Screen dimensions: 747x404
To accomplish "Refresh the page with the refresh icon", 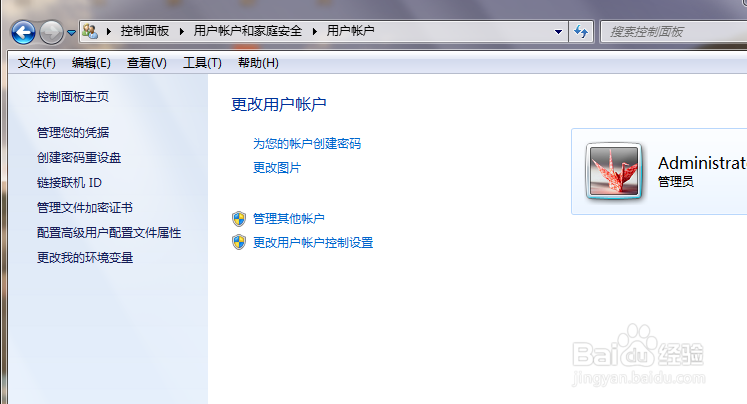I will (581, 32).
